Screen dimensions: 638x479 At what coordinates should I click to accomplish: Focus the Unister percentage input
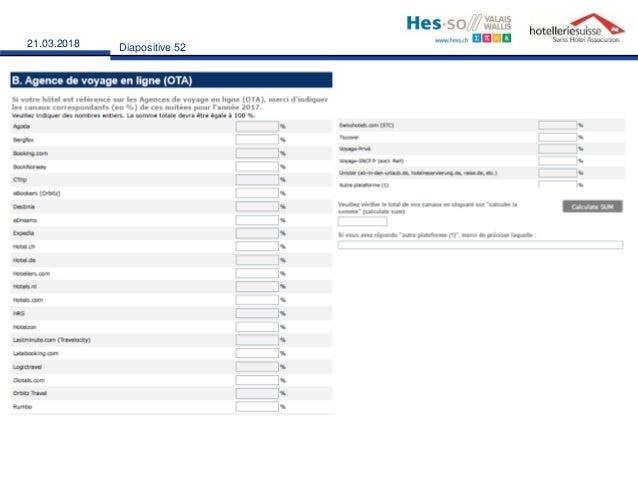tap(558, 173)
